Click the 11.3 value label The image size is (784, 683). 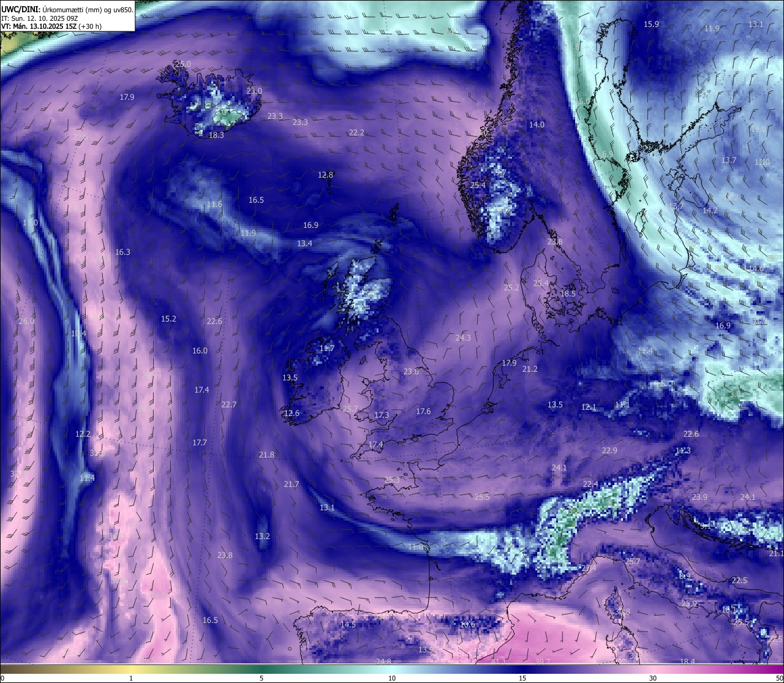click(x=682, y=450)
